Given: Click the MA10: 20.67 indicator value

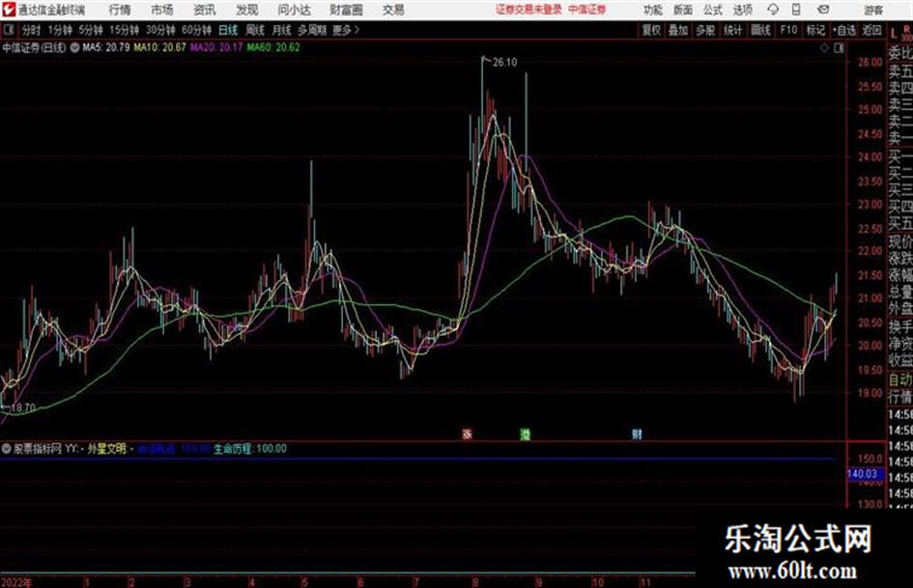Looking at the screenshot, I should pos(160,47).
